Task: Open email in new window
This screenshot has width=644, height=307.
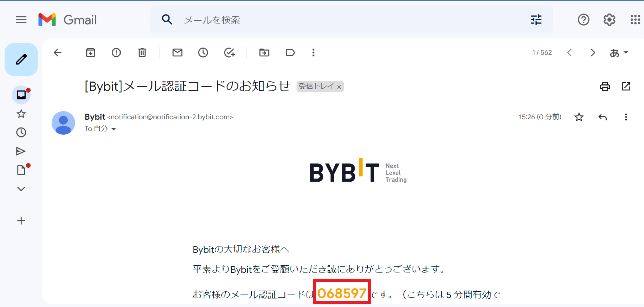Action: point(626,86)
